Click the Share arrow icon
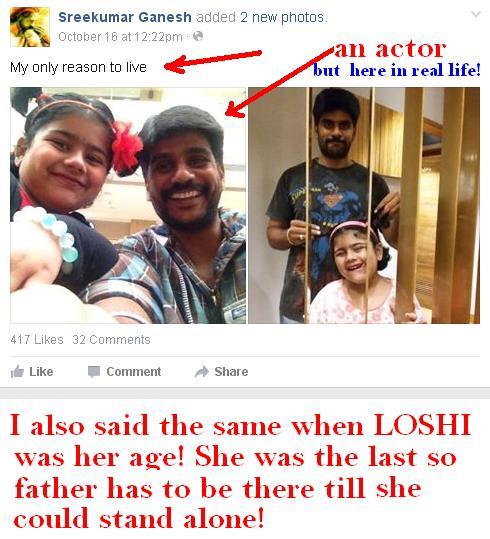490x539 pixels. click(x=202, y=372)
